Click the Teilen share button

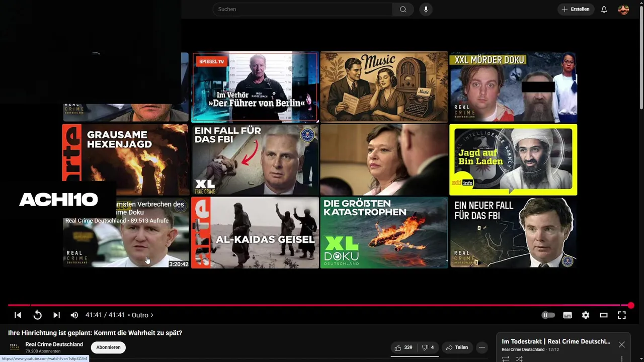pyautogui.click(x=457, y=347)
